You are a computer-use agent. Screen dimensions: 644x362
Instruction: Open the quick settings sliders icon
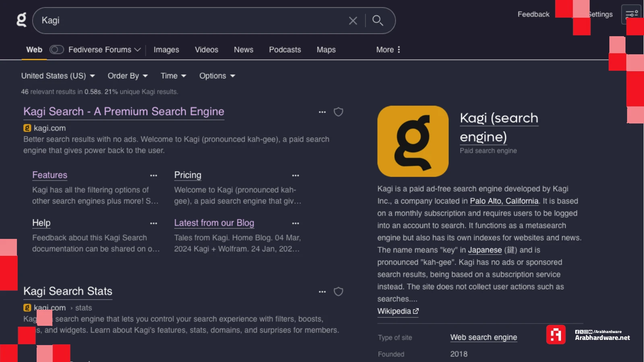(x=632, y=14)
